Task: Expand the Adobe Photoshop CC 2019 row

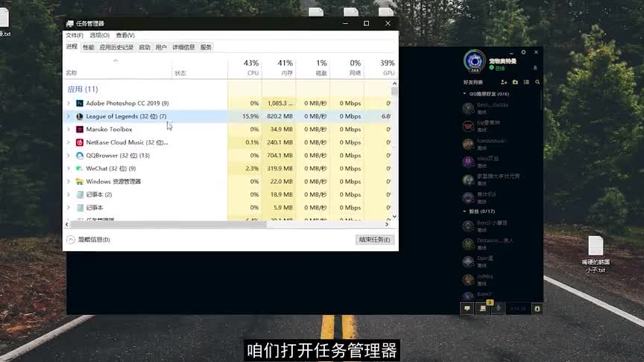Action: pyautogui.click(x=69, y=103)
